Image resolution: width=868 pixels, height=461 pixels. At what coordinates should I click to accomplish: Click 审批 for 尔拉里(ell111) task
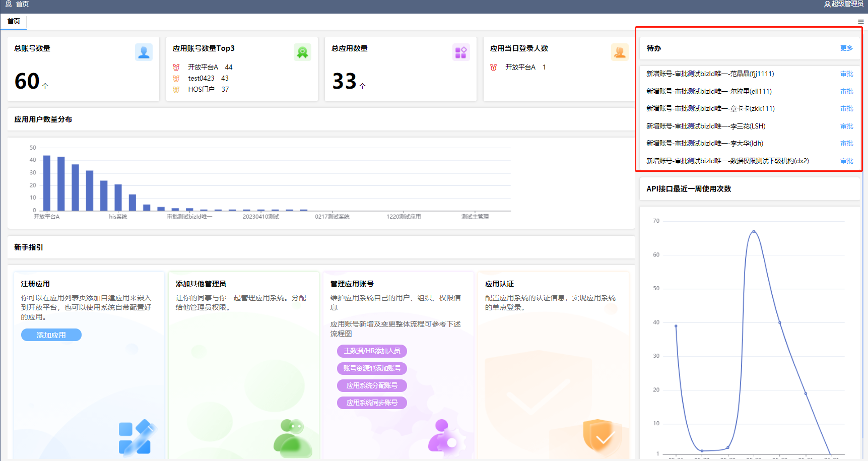tap(847, 92)
